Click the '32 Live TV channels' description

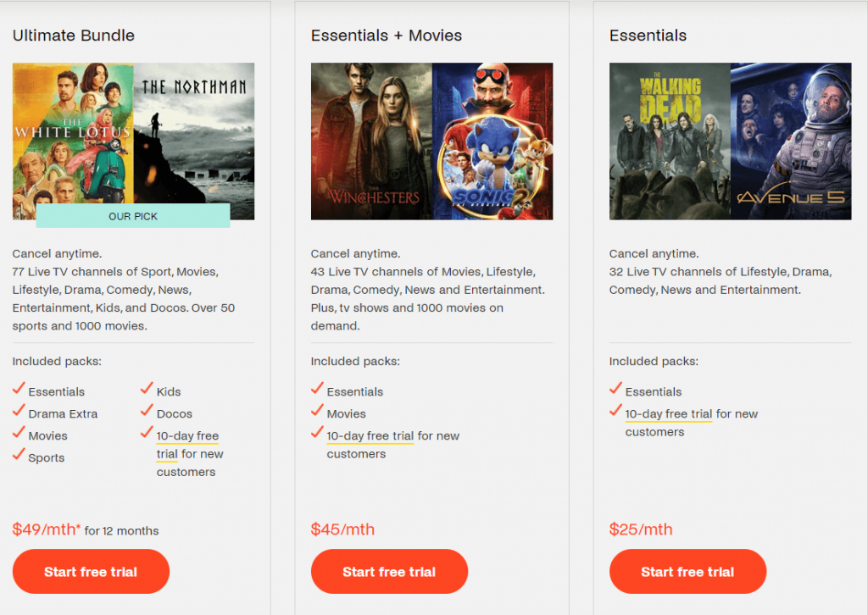point(721,280)
